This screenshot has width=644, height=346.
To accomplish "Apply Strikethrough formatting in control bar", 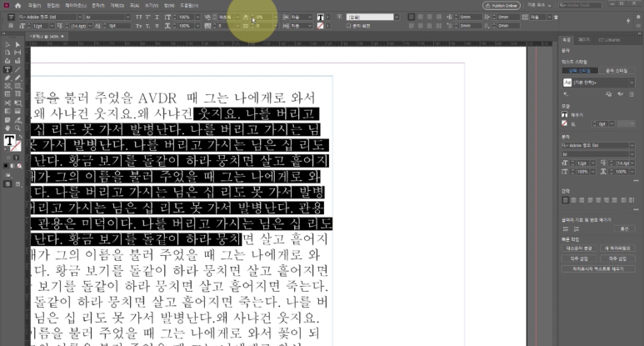I will click(x=157, y=26).
